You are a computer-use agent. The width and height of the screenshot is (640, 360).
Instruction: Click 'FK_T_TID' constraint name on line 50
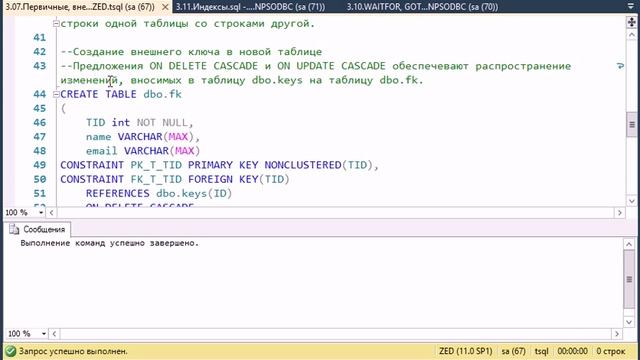tap(156, 179)
